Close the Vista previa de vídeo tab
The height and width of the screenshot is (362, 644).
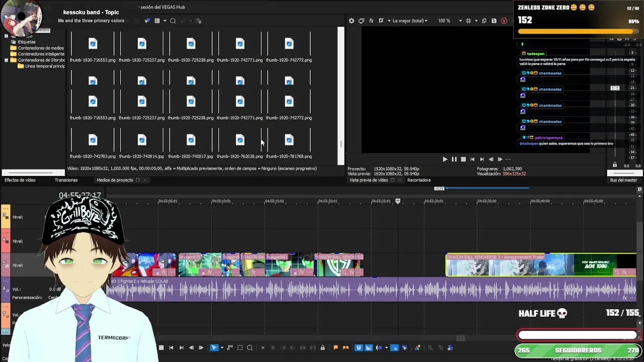399,180
